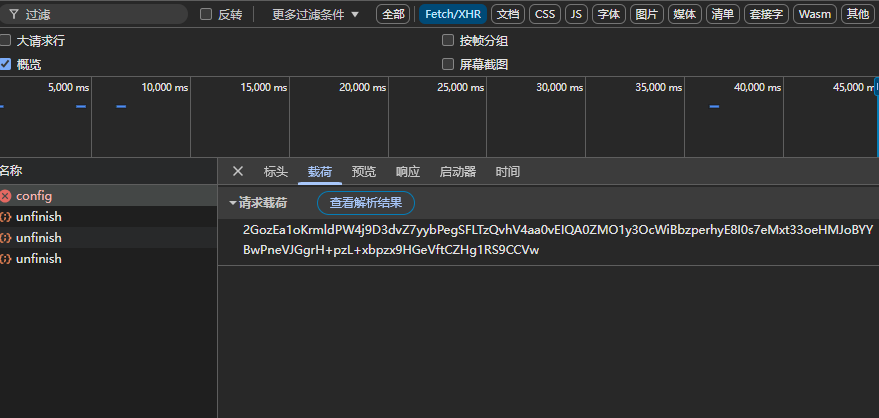879x418 pixels.
Task: Enable 按帧分组 checkbox
Action: 448,40
